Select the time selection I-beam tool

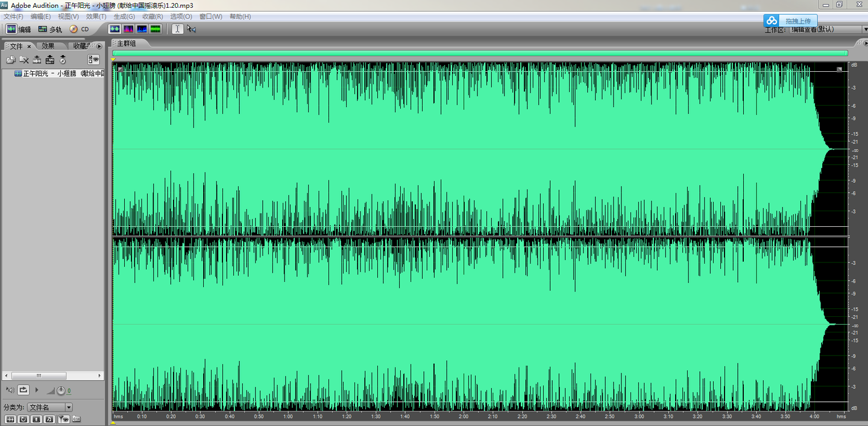(x=177, y=29)
